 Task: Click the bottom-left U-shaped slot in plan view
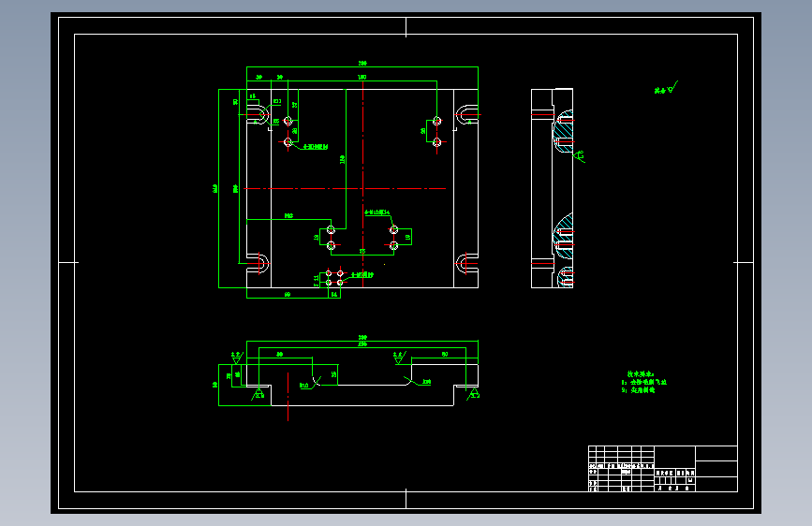click(x=258, y=263)
